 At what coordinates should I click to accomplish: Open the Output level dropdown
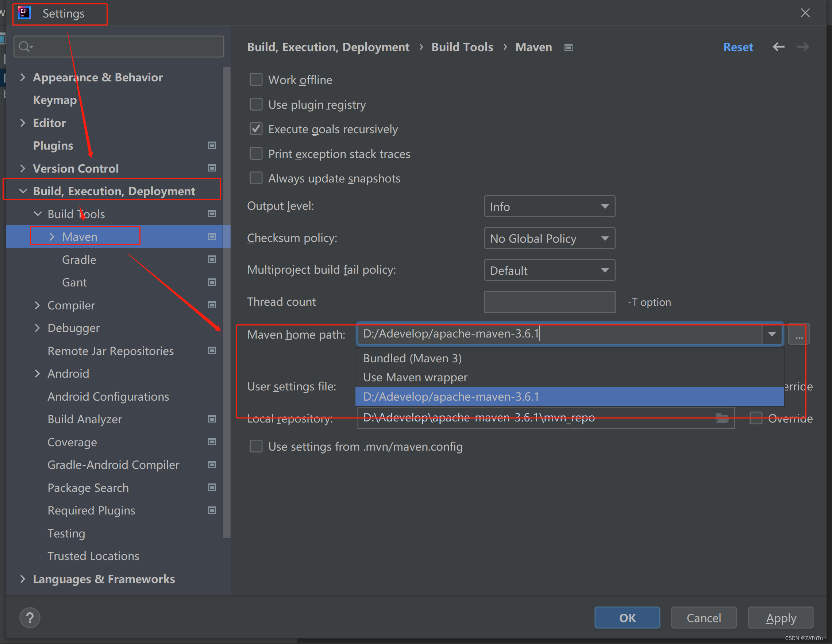point(549,207)
